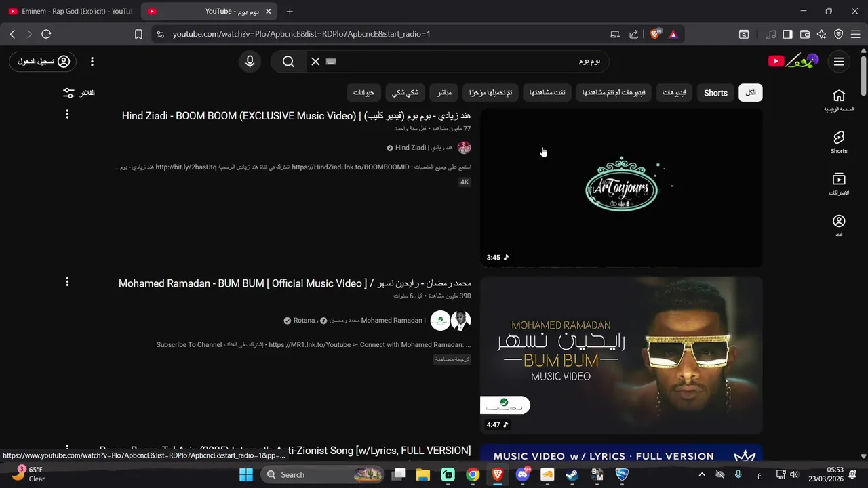Screen dimensions: 868x488
Task: Click the sign-in button تسجيل الدخول
Action: pyautogui.click(x=43, y=62)
